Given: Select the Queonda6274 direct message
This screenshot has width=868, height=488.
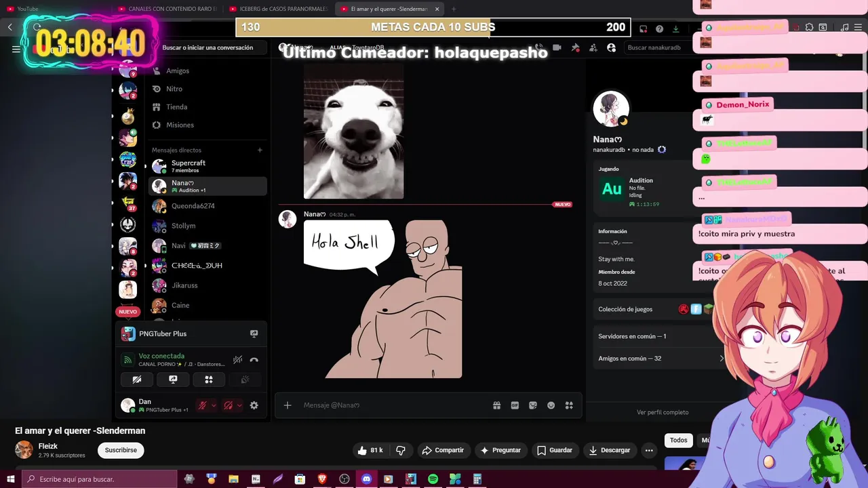Looking at the screenshot, I should 207,206.
